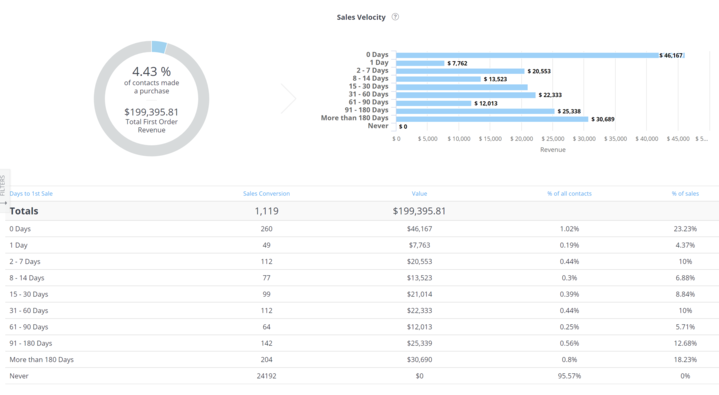Select the 61 - 90 Days chart bar
This screenshot has height=395, width=719.
point(434,103)
